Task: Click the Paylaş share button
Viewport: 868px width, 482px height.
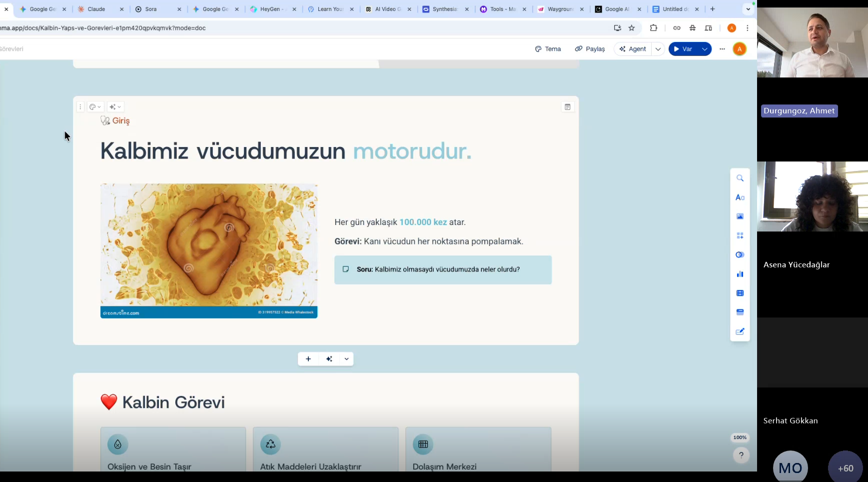Action: pyautogui.click(x=590, y=49)
